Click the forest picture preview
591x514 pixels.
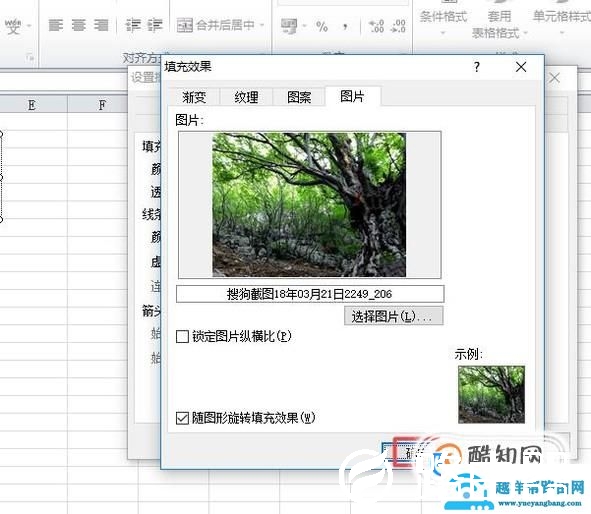click(309, 205)
